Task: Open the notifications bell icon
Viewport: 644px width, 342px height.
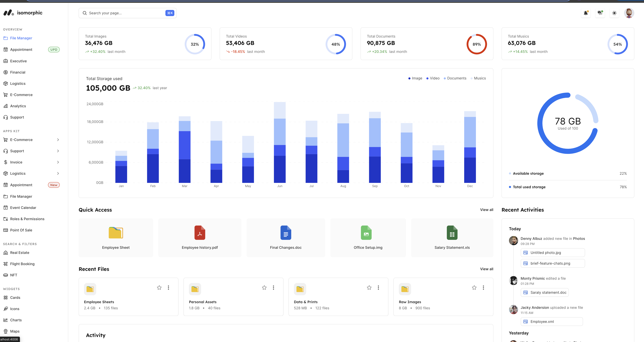Action: coord(586,13)
